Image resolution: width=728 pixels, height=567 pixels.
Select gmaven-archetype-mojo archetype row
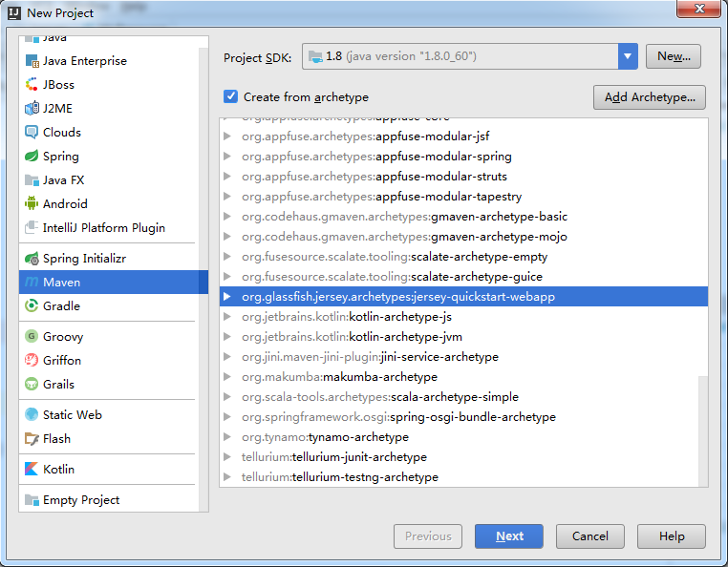[x=463, y=236]
